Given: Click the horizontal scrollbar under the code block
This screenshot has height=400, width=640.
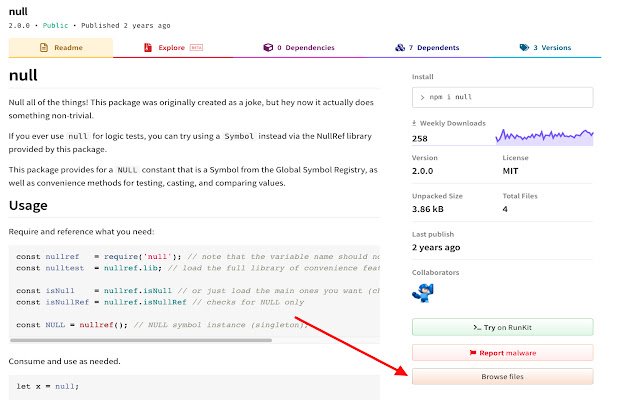Looking at the screenshot, I should [141, 340].
